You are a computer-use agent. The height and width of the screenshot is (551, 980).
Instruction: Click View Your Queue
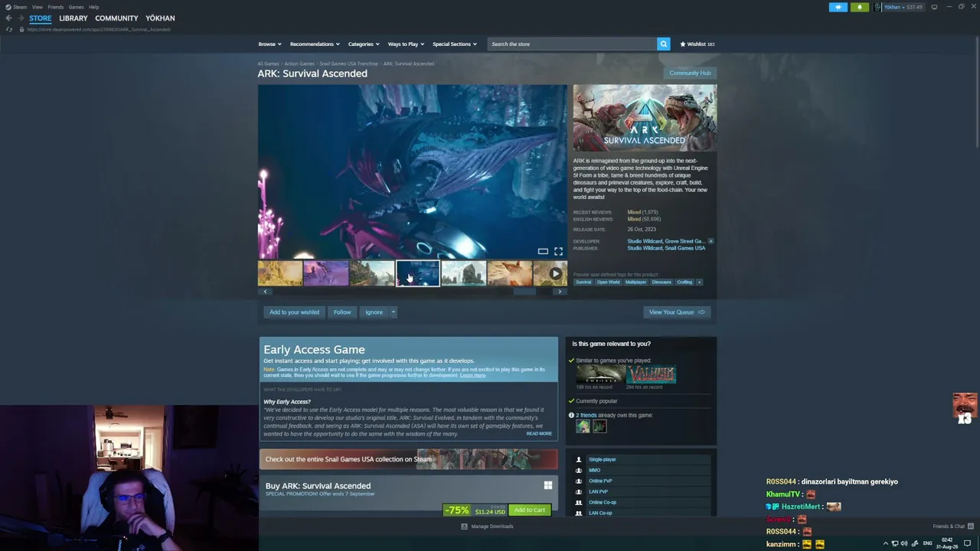[x=677, y=312]
